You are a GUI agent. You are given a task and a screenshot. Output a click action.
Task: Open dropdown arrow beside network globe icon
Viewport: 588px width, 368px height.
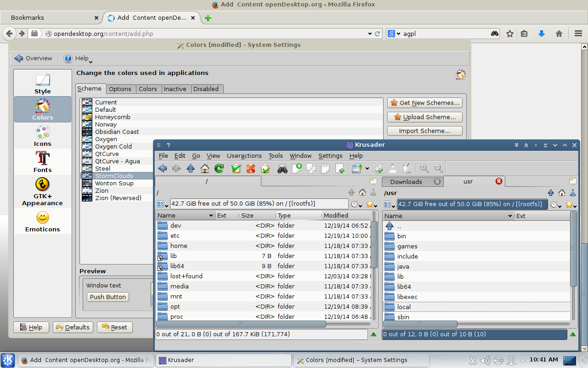pos(367,169)
